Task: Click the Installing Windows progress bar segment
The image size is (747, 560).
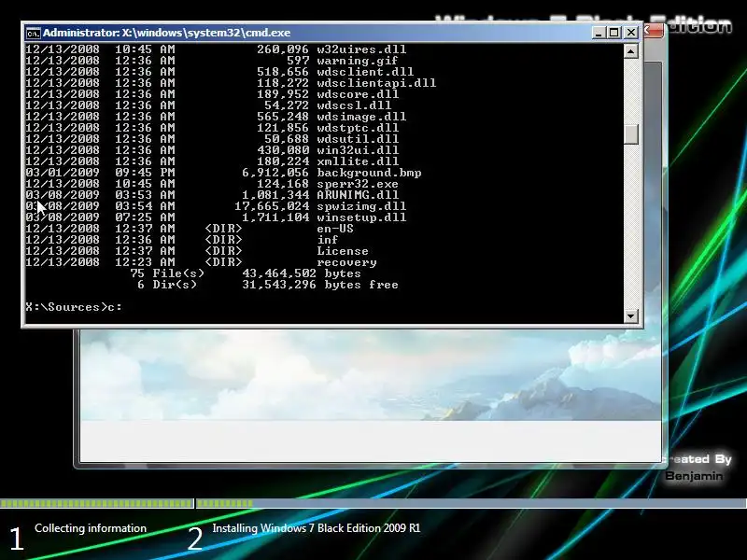Action: 472,503
